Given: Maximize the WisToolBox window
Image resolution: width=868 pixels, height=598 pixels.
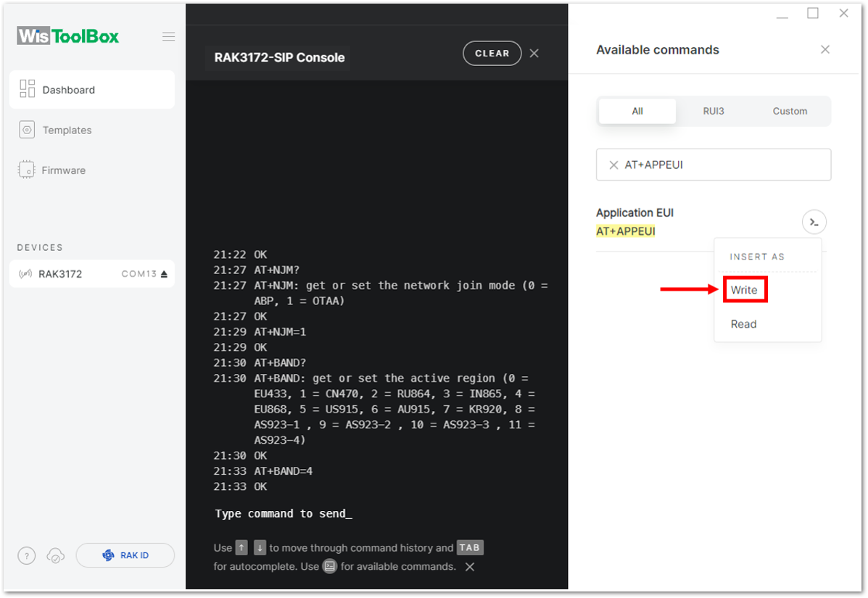Looking at the screenshot, I should [x=813, y=13].
